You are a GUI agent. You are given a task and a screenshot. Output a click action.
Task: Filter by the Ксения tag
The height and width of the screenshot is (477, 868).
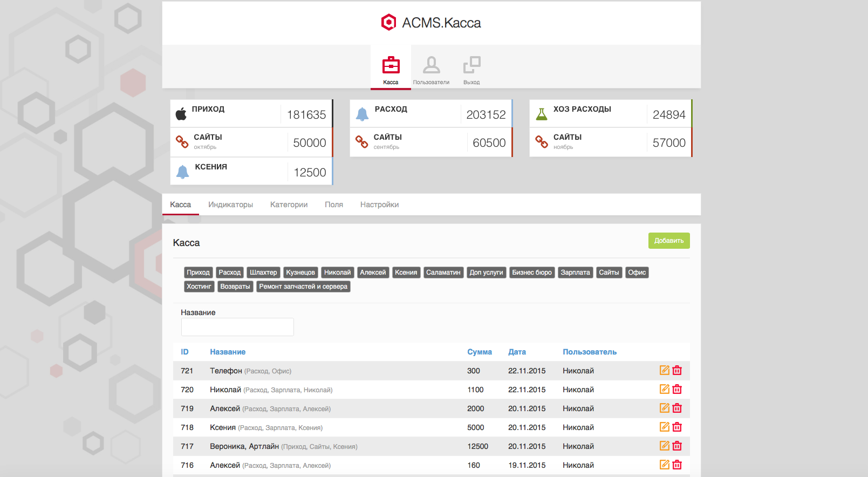(406, 272)
